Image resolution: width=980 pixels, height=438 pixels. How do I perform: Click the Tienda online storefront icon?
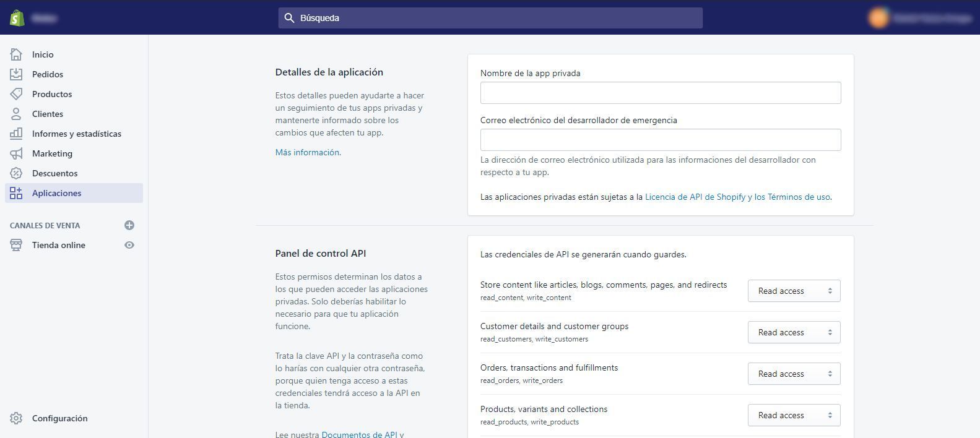[x=16, y=245]
